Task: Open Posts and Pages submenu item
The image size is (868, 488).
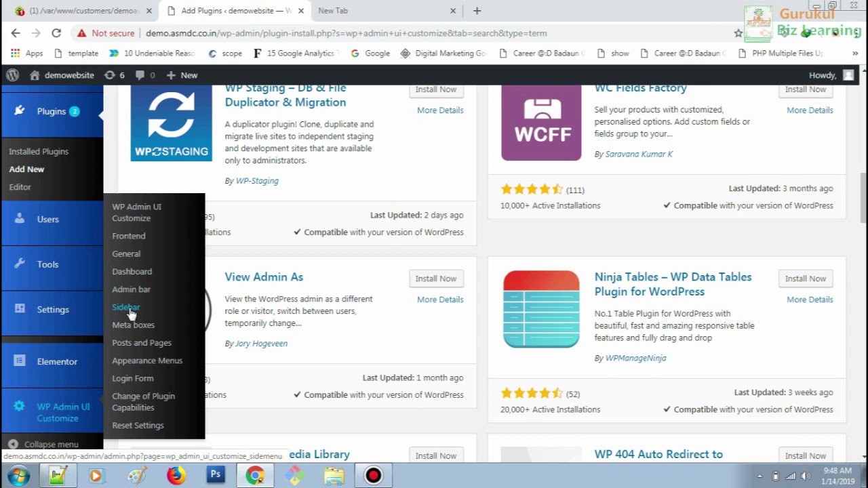Action: (141, 343)
